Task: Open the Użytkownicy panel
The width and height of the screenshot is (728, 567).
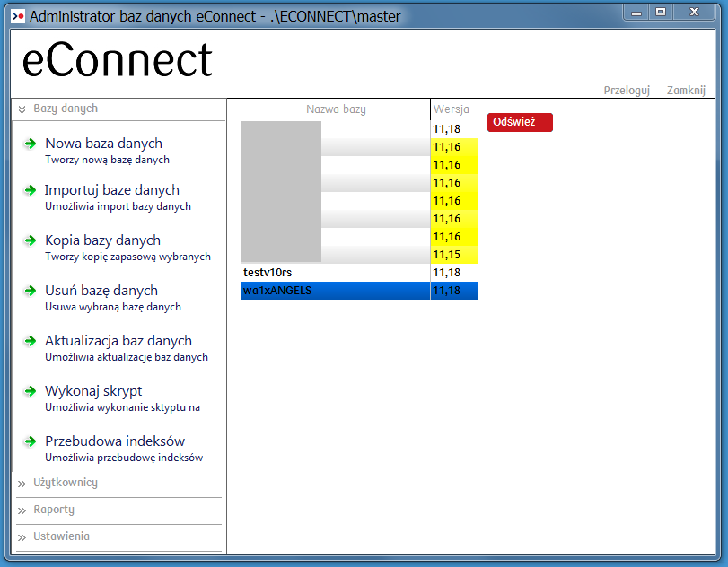Action: (66, 483)
